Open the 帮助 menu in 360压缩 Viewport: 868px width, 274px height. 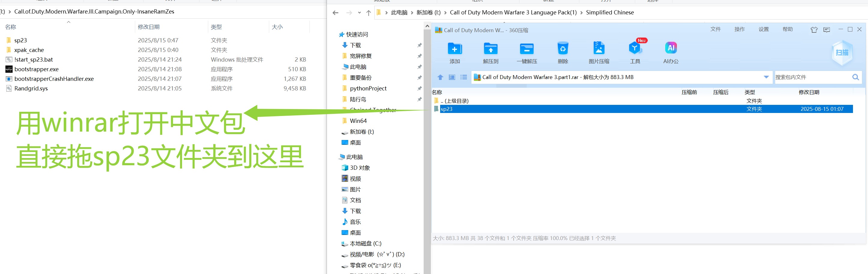(x=787, y=29)
